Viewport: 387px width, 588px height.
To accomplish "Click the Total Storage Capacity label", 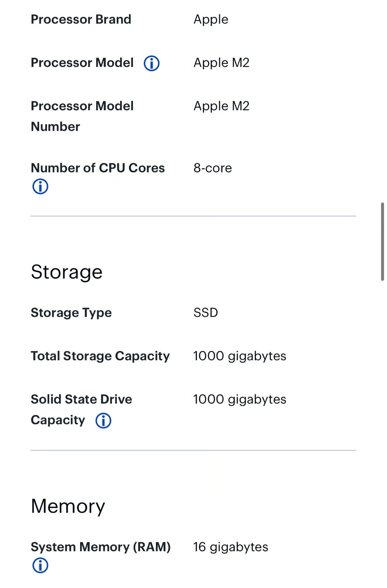I will [x=100, y=356].
